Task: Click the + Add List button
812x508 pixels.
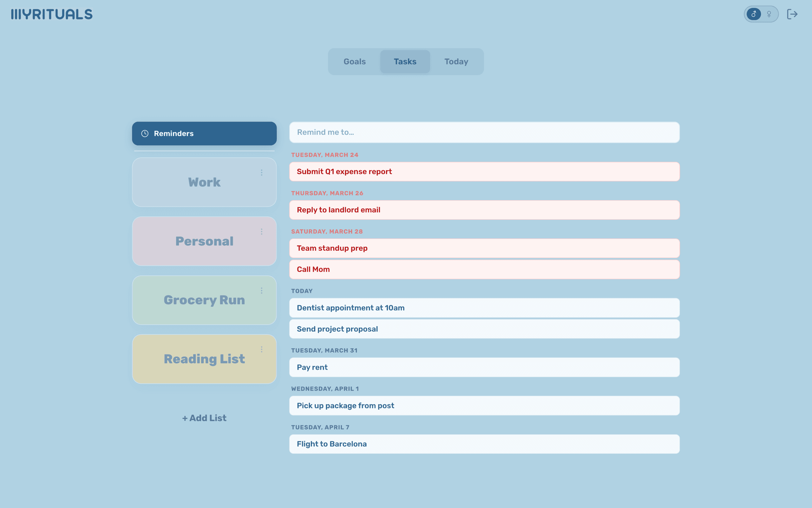Action: (204, 418)
